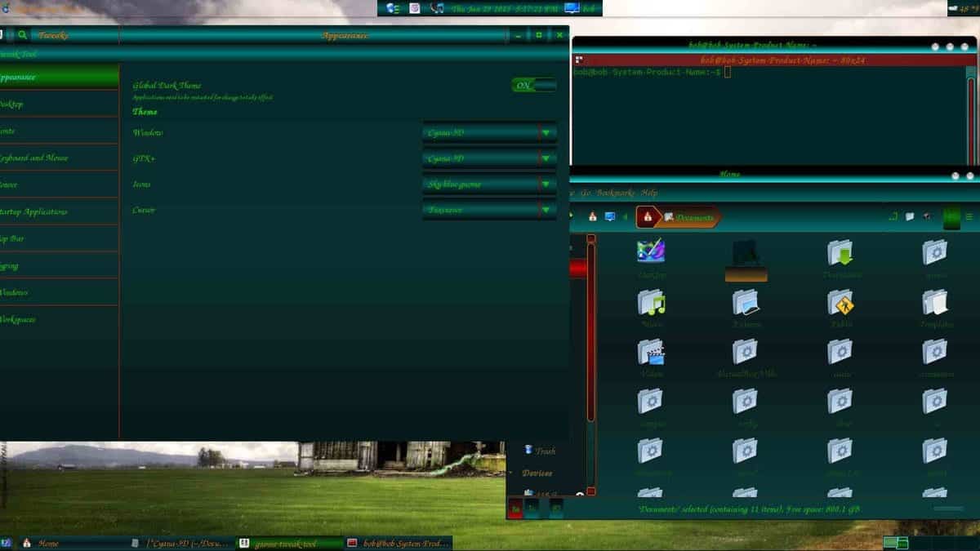Click the search icon in Tweak Tool header
The height and width of the screenshot is (551, 980).
pos(22,35)
